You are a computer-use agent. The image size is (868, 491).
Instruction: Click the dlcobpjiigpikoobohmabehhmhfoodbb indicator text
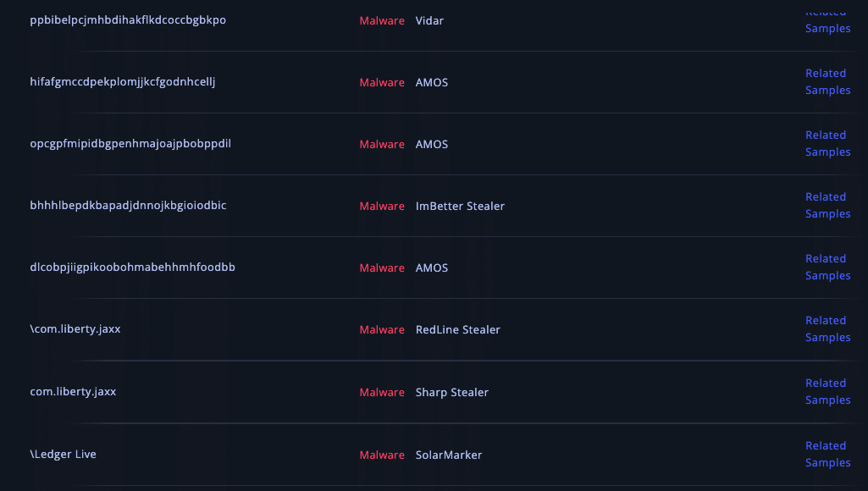coord(132,268)
